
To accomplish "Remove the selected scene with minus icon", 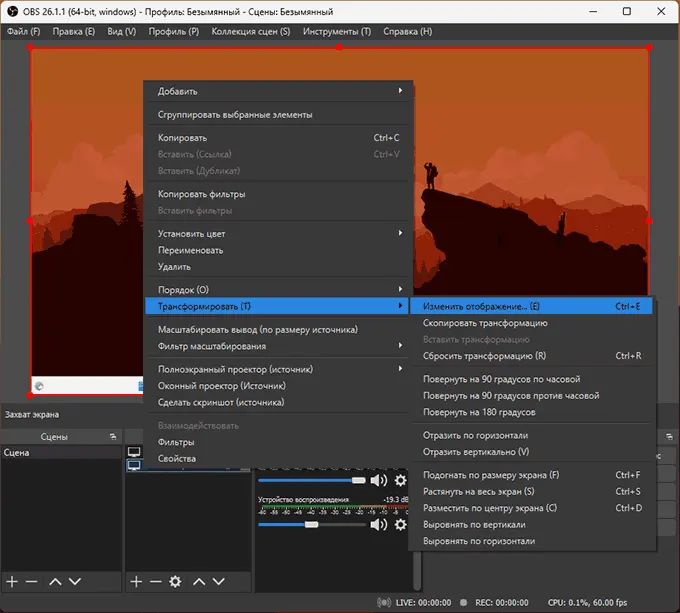I will click(x=31, y=581).
